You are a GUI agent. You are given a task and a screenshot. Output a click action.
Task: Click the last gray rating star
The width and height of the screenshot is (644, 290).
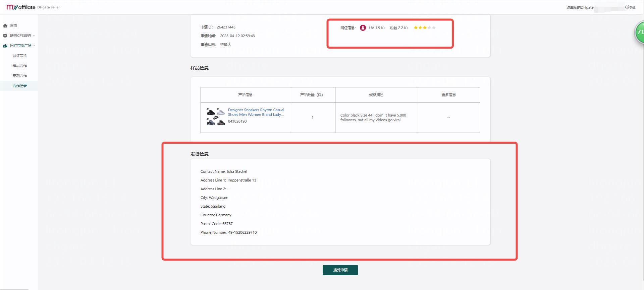[x=434, y=28]
